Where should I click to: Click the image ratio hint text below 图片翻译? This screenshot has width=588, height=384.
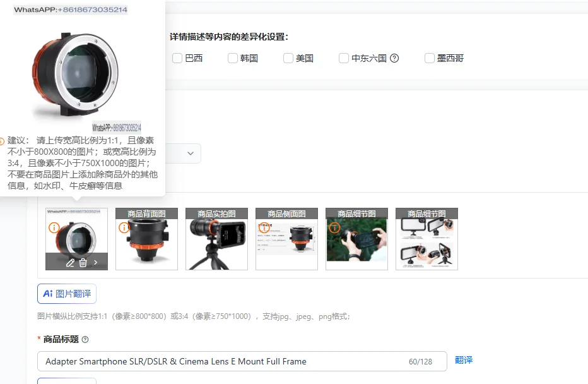194,316
